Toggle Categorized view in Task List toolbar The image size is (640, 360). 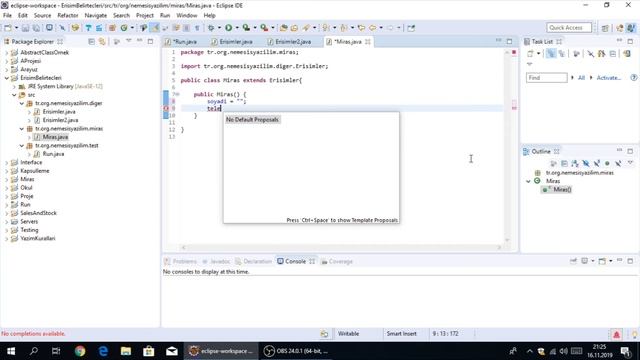click(551, 53)
